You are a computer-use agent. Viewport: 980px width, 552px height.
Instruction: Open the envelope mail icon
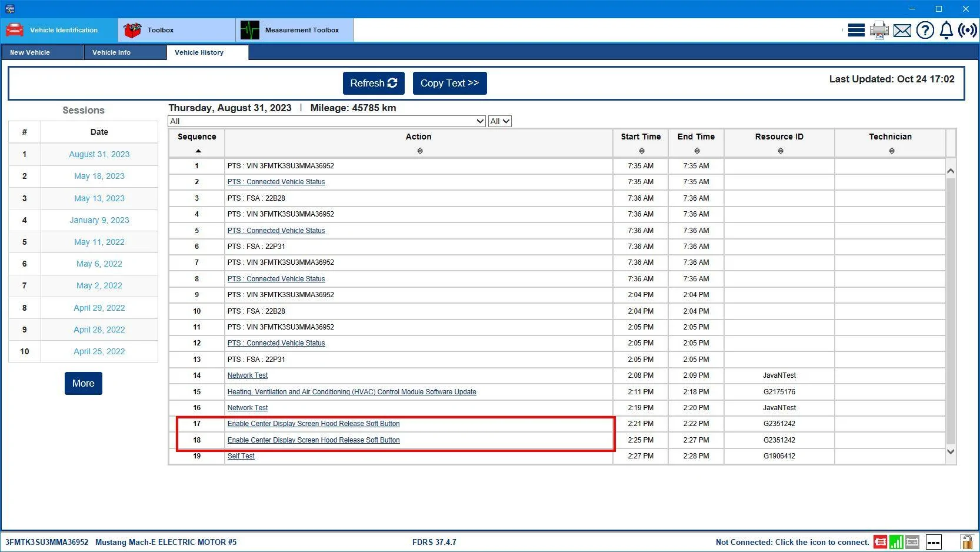tap(902, 31)
